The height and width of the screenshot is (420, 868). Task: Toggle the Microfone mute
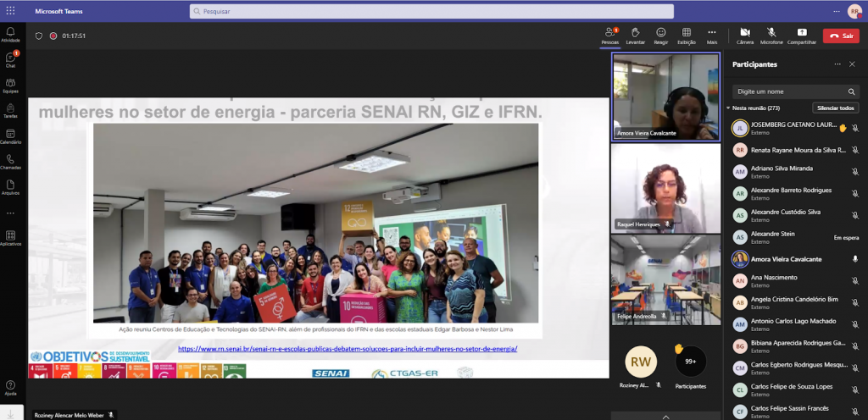771,36
